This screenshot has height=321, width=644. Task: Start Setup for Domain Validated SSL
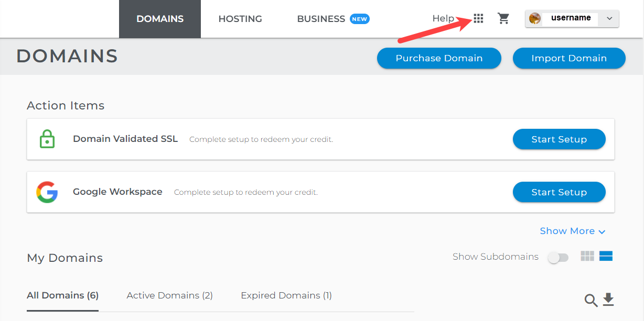pos(559,139)
